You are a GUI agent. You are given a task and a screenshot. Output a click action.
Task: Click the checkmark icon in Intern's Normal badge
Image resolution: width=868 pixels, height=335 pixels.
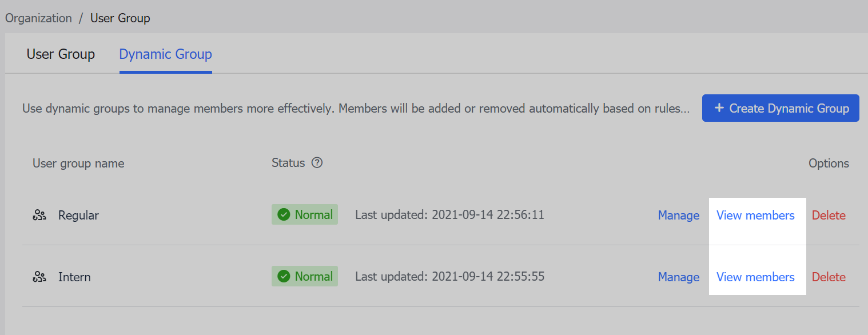[x=284, y=276]
